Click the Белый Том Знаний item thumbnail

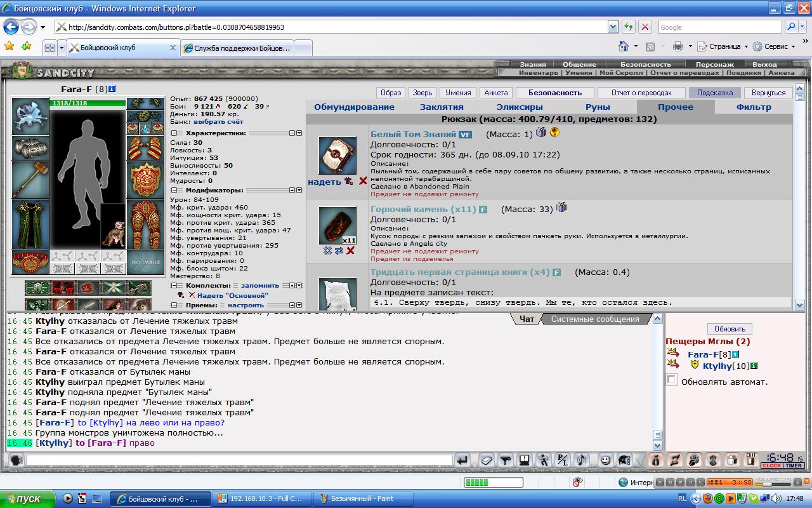(x=337, y=156)
